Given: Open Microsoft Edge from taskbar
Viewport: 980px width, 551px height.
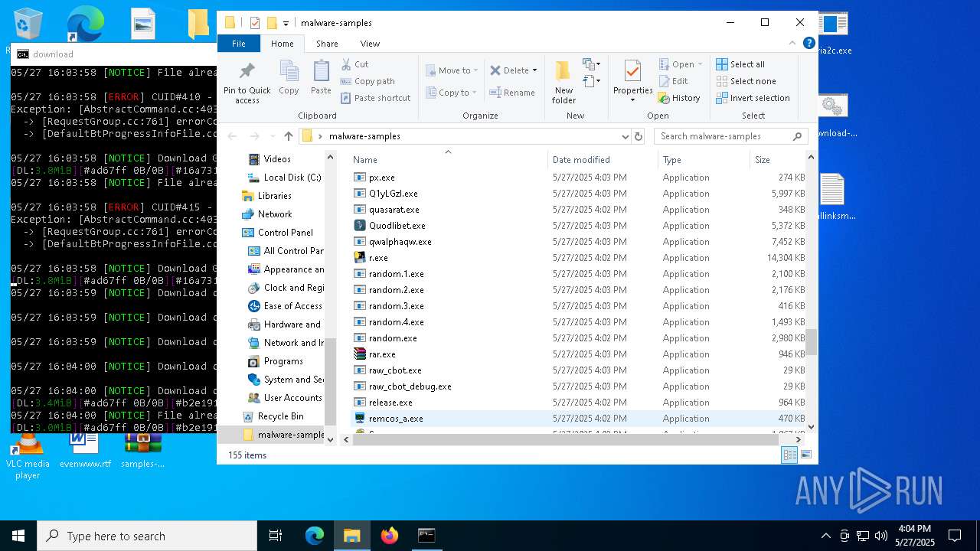Looking at the screenshot, I should tap(315, 536).
